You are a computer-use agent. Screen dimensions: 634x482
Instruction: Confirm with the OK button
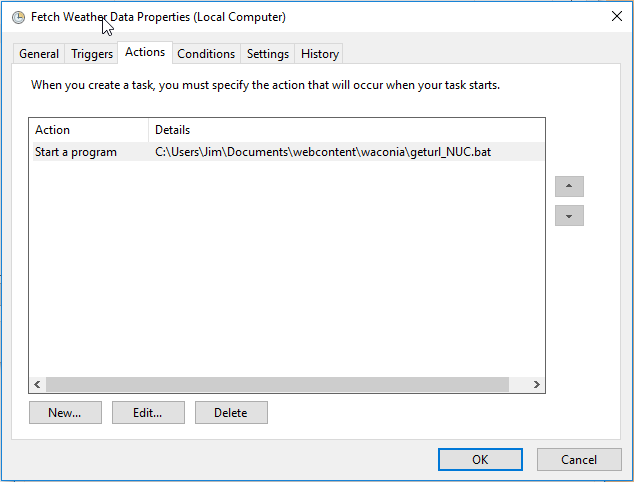tap(480, 460)
